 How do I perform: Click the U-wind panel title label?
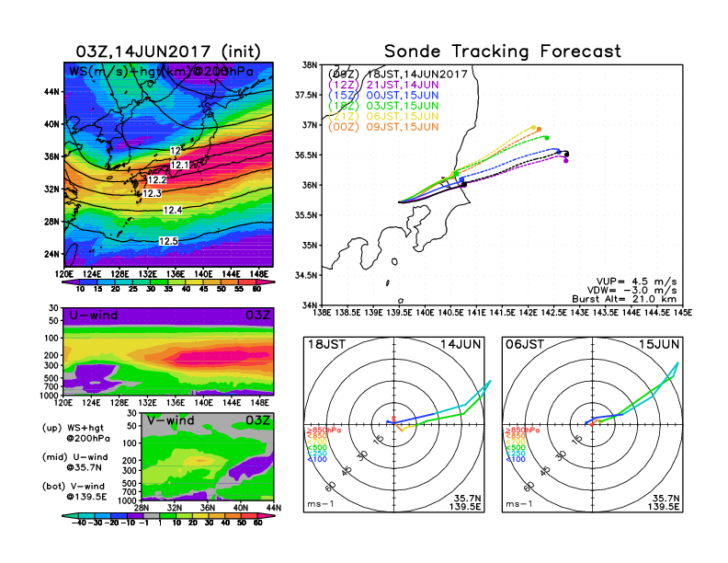[94, 316]
